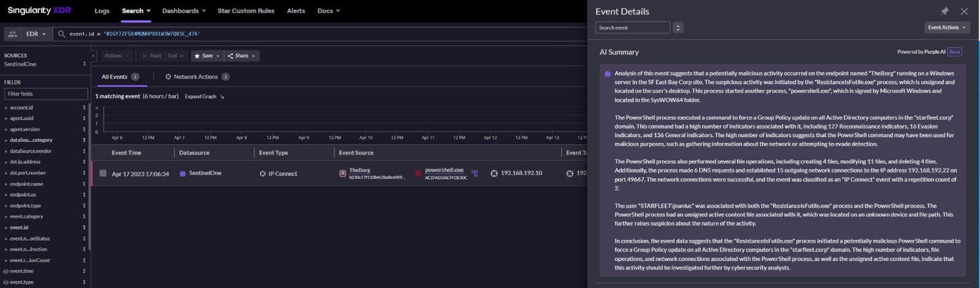
Task: Open the Alerts menu item
Action: click(296, 11)
